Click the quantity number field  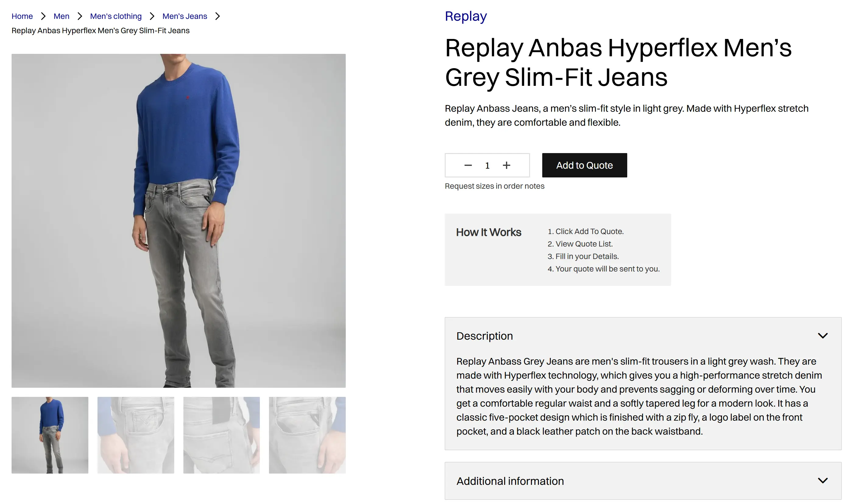[487, 165]
